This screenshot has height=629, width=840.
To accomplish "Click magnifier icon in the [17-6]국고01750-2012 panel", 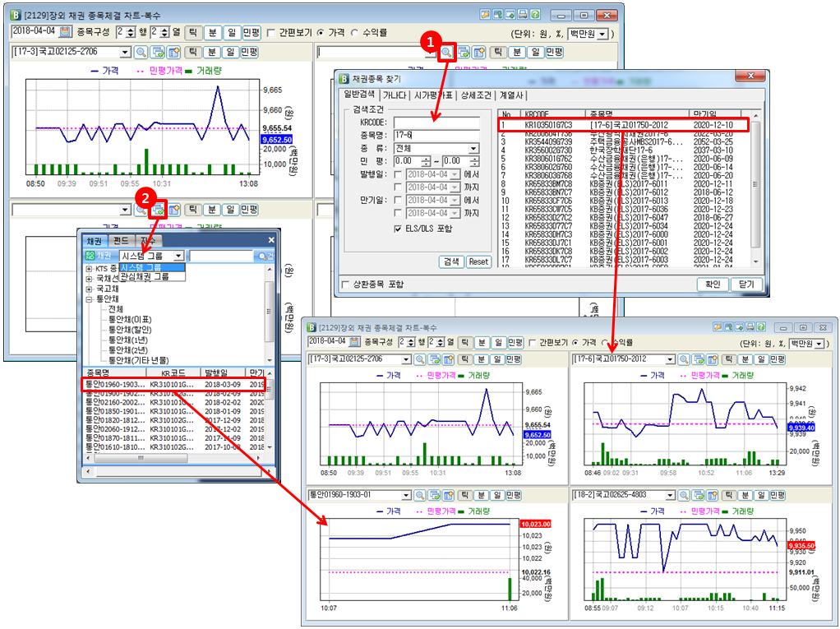I will pyautogui.click(x=684, y=359).
